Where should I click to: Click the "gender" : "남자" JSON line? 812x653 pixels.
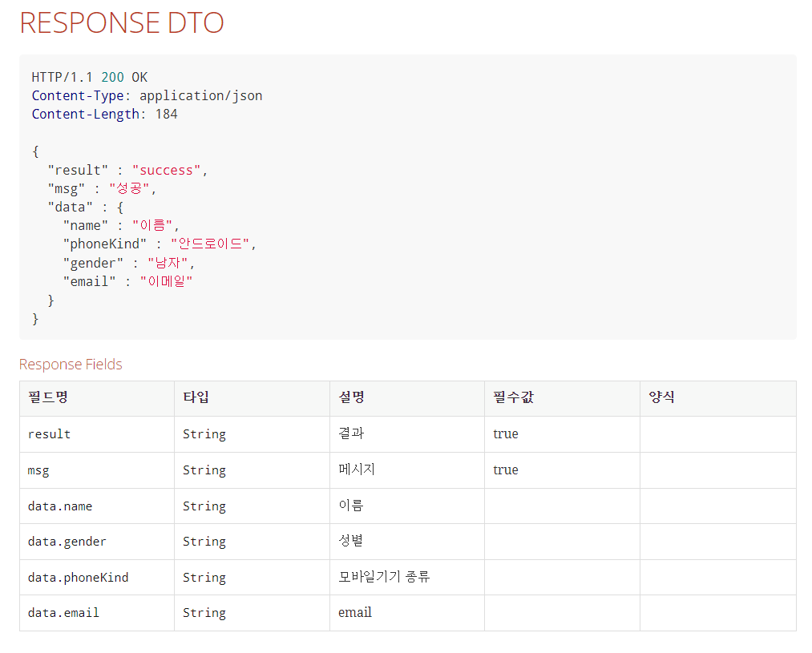point(129,264)
